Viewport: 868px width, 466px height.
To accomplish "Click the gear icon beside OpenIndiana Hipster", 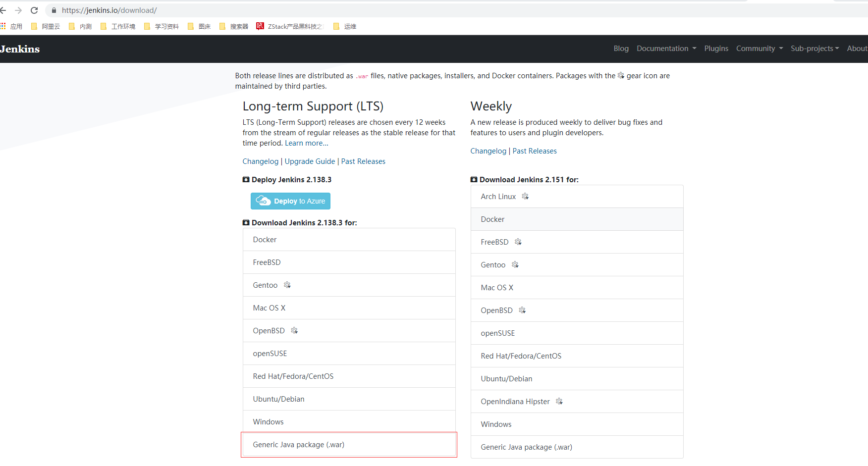I will 559,402.
